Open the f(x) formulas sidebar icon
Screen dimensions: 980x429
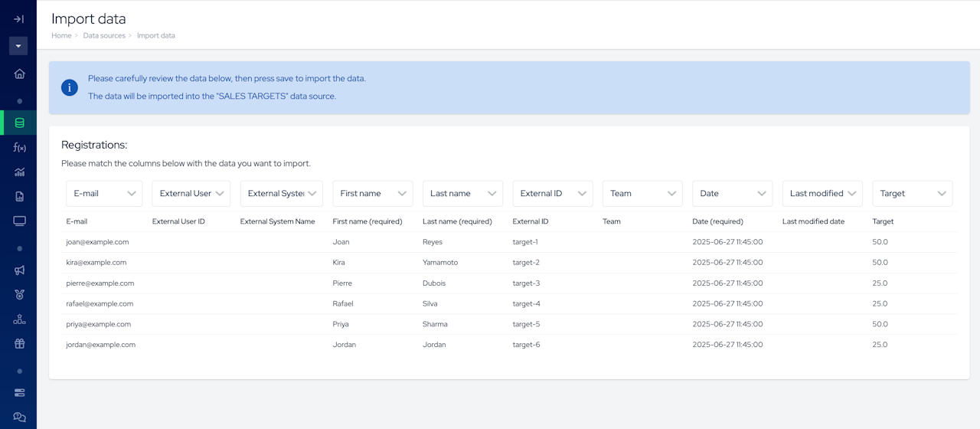pyautogui.click(x=19, y=147)
